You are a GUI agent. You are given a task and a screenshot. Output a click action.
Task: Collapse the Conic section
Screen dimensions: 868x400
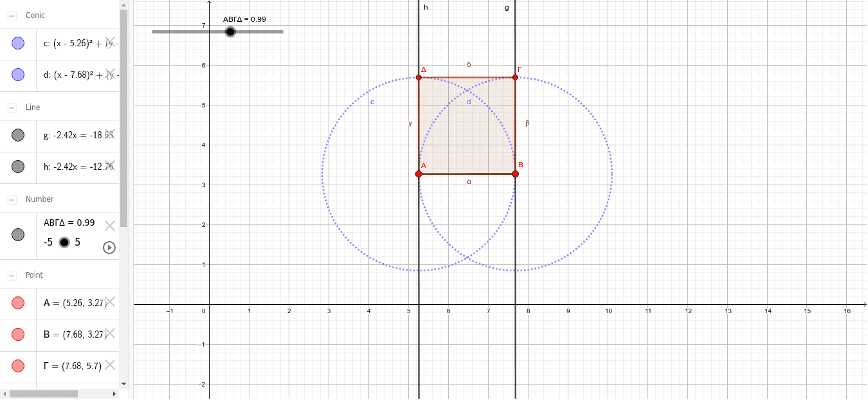tap(12, 15)
